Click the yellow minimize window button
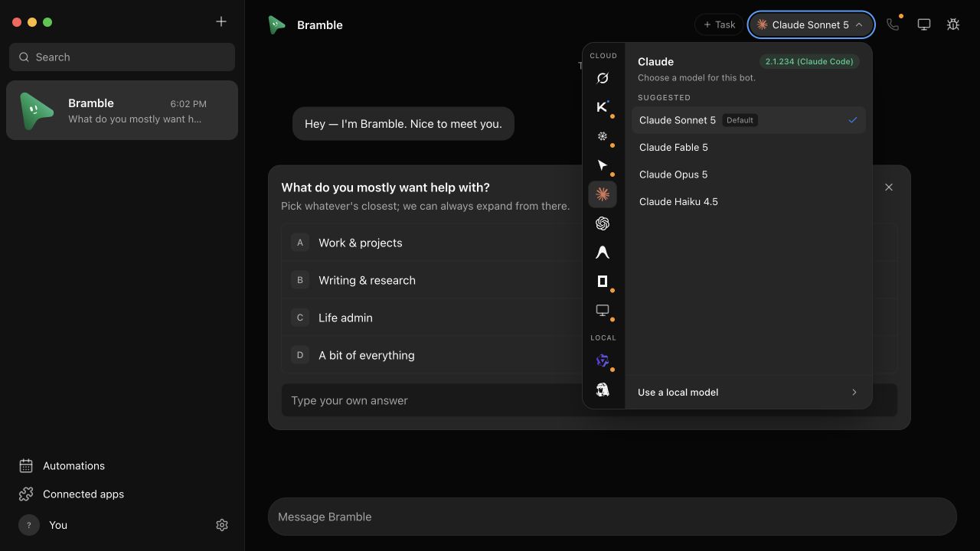This screenshot has height=551, width=980. [32, 22]
